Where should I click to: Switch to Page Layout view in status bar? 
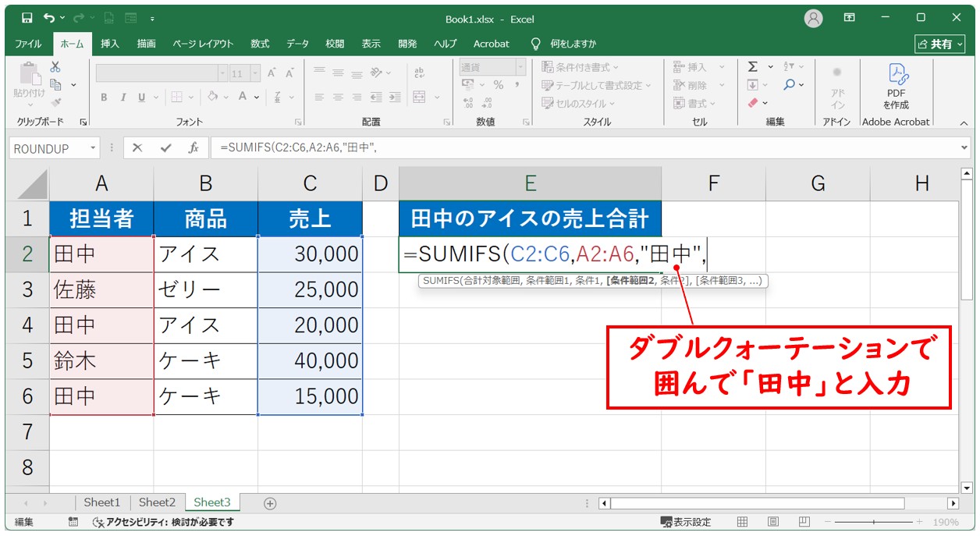tap(772, 522)
